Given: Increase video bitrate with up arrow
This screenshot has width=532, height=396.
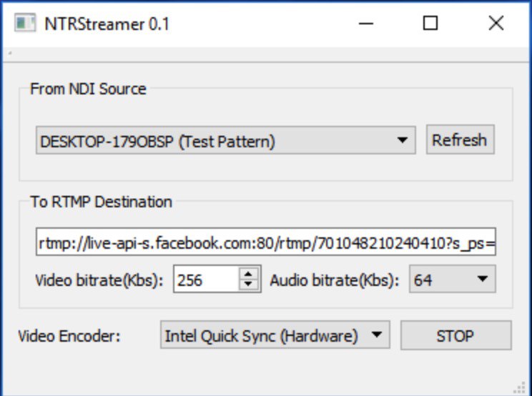Looking at the screenshot, I should click(x=248, y=274).
